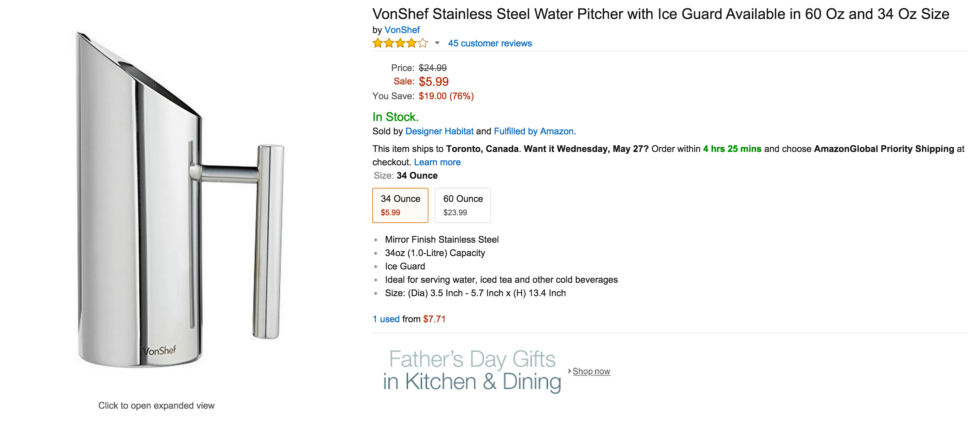Click the $7.71 used price

click(434, 319)
